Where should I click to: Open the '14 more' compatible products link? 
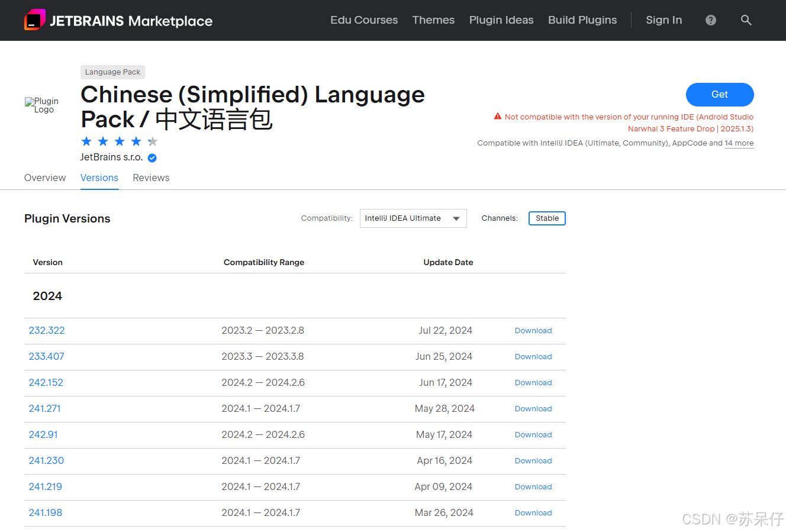739,143
